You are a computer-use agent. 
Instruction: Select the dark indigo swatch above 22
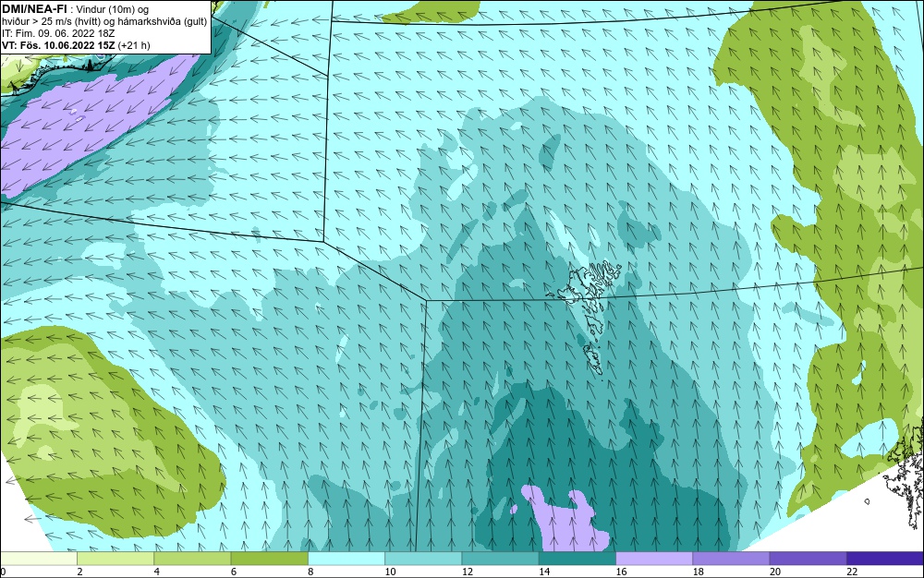pyautogui.click(x=885, y=559)
